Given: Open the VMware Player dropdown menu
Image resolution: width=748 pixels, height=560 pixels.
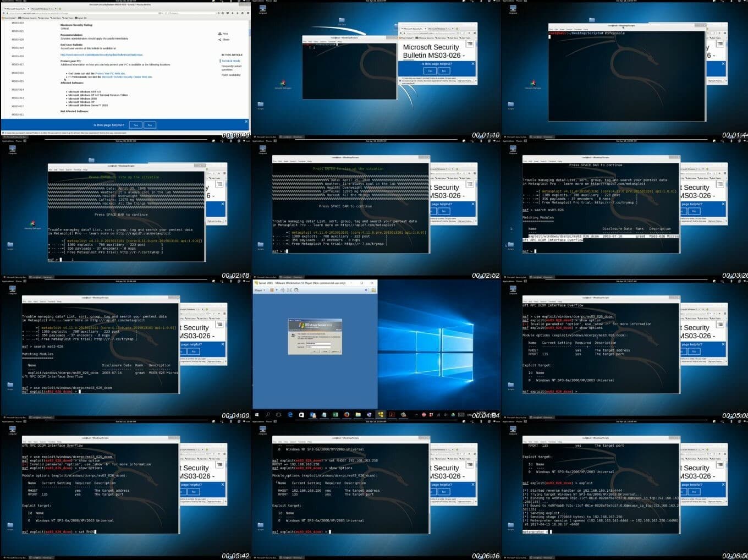Looking at the screenshot, I should (x=260, y=290).
